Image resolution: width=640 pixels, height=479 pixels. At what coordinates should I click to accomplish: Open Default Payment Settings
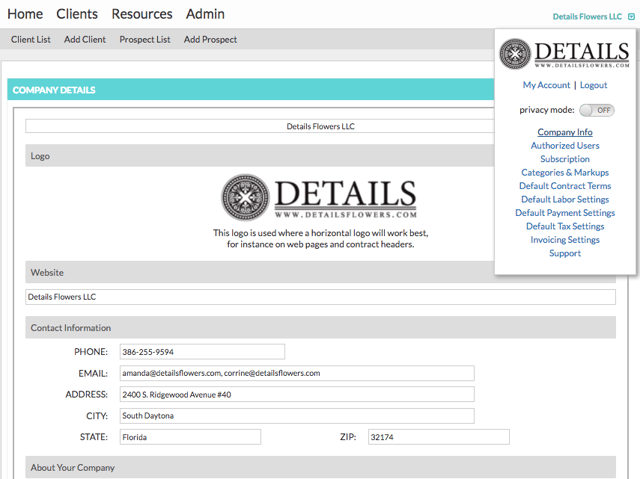[x=565, y=213]
